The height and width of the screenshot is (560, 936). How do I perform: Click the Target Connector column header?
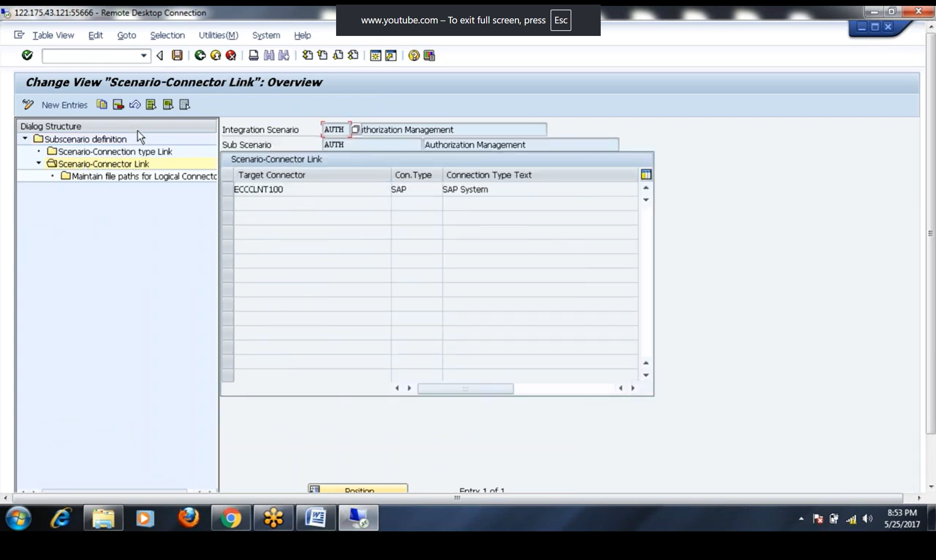coord(312,175)
